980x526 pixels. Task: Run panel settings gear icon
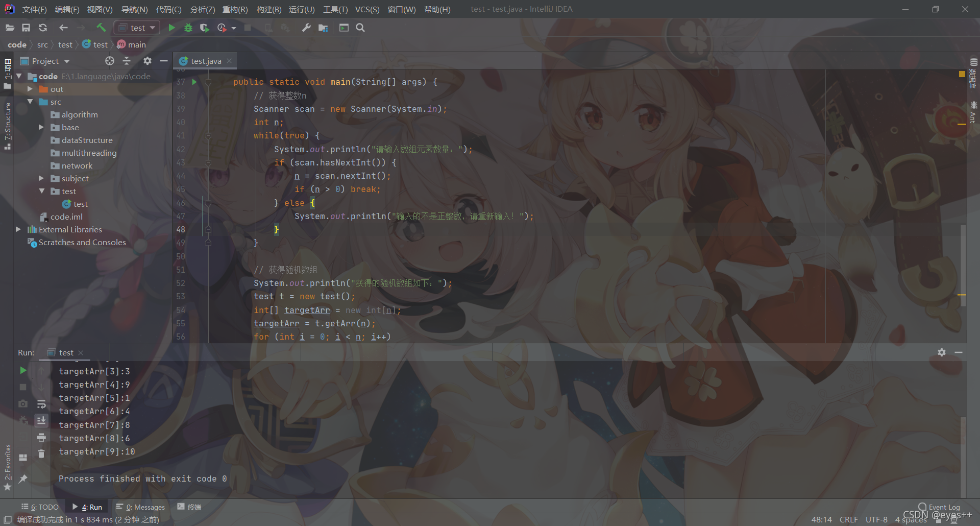pyautogui.click(x=942, y=352)
